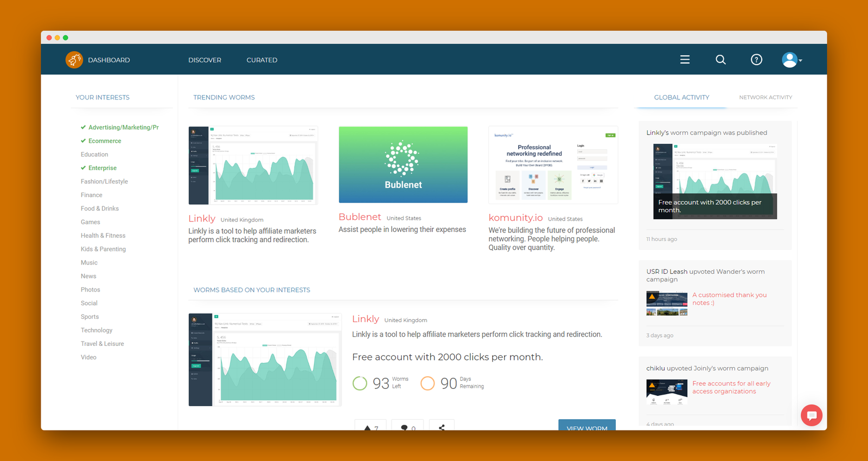Viewport: 868px width, 461px height.
Task: Click 'United States' beside komunity.io
Action: tap(565, 219)
